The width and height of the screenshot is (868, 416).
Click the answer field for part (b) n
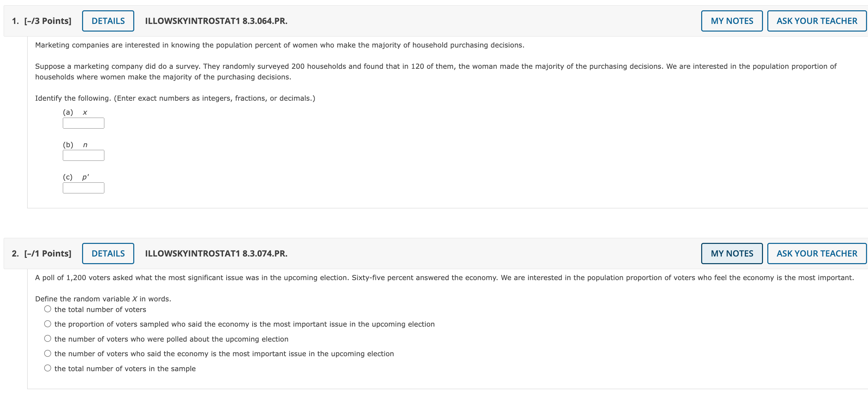(x=83, y=155)
